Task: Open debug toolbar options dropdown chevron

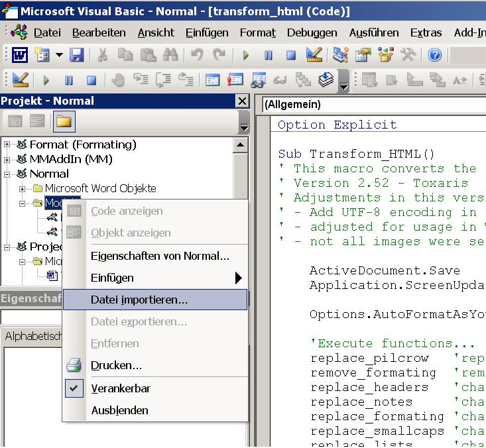Action: coord(343,81)
